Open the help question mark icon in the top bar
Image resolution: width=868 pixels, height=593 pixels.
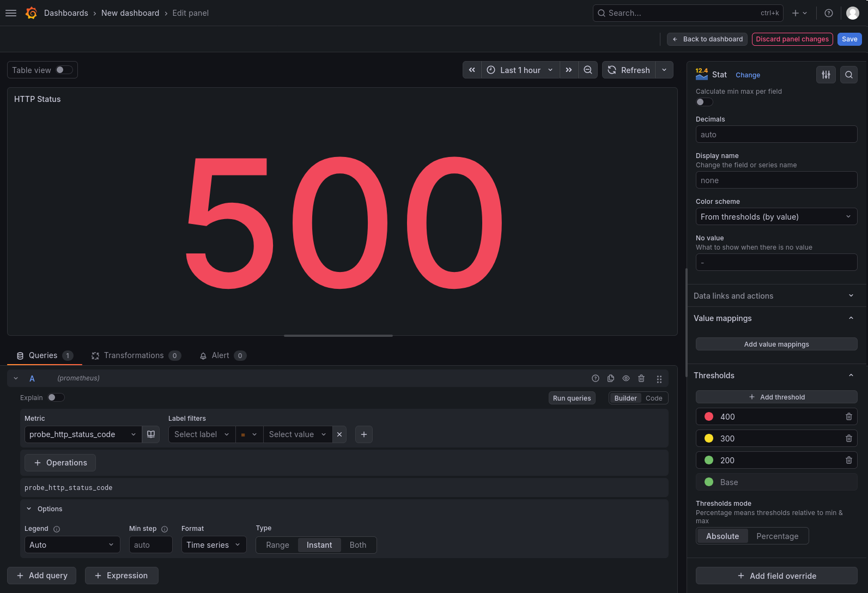pos(829,13)
